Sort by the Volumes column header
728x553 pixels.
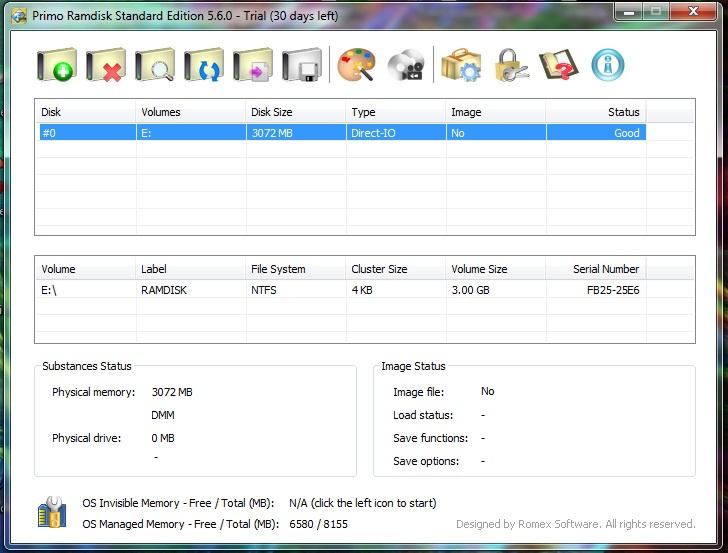click(x=190, y=112)
